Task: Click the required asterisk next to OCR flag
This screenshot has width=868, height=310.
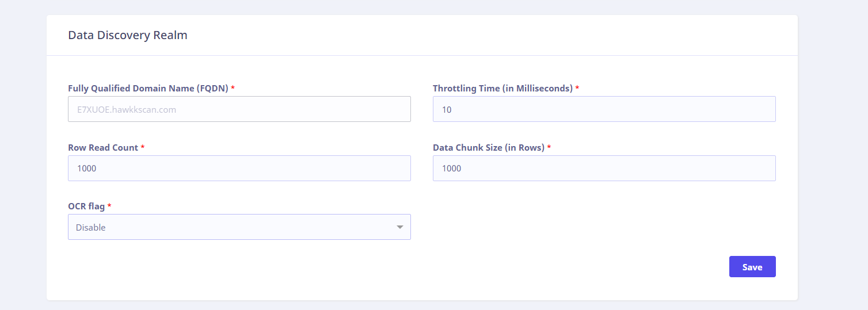Action: (109, 206)
